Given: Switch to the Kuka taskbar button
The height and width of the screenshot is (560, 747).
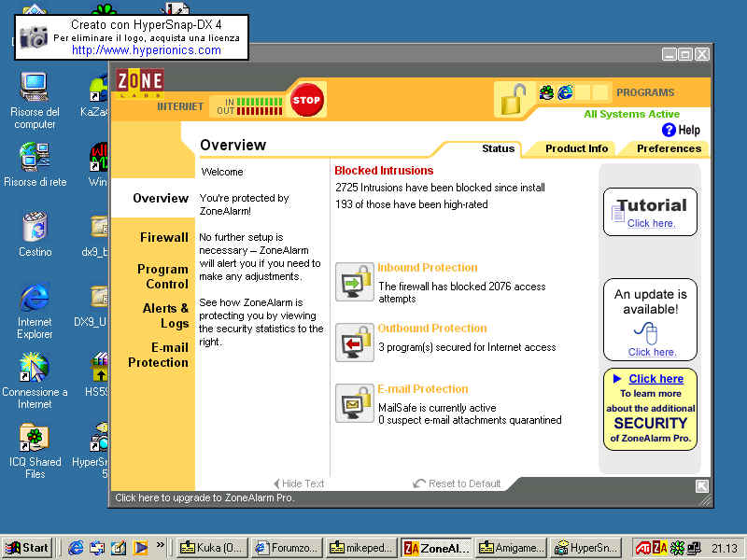Looking at the screenshot, I should (213, 548).
